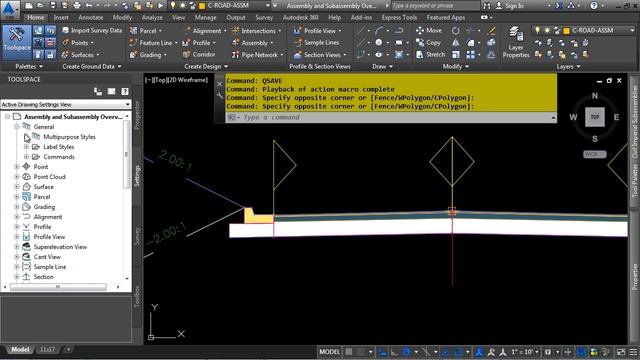Toggle dynamic input in status bar
This screenshot has height=360, width=640.
pyautogui.click(x=382, y=351)
